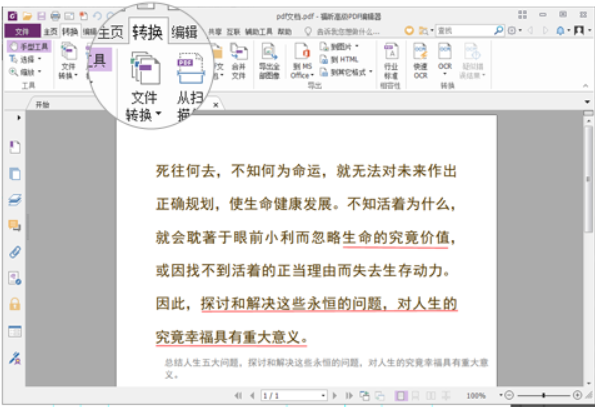
Task: Open 行业标准 compliance tool
Action: coord(391,61)
